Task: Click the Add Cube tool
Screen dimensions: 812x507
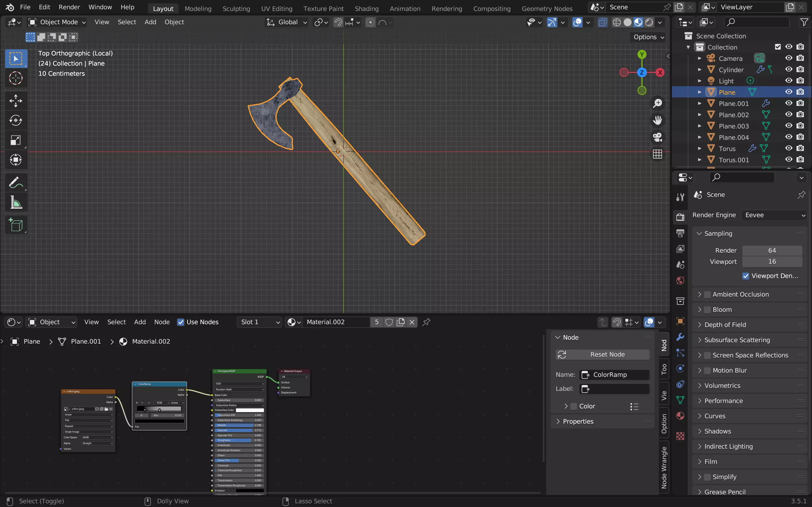Action: 16,225
